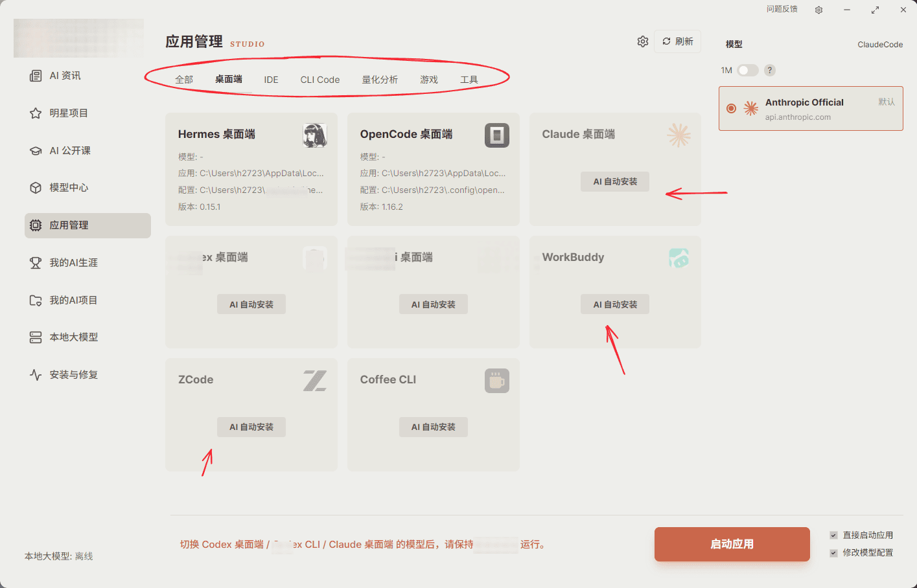This screenshot has height=588, width=917.
Task: Open settings gear beside 刷新 button
Action: [642, 41]
